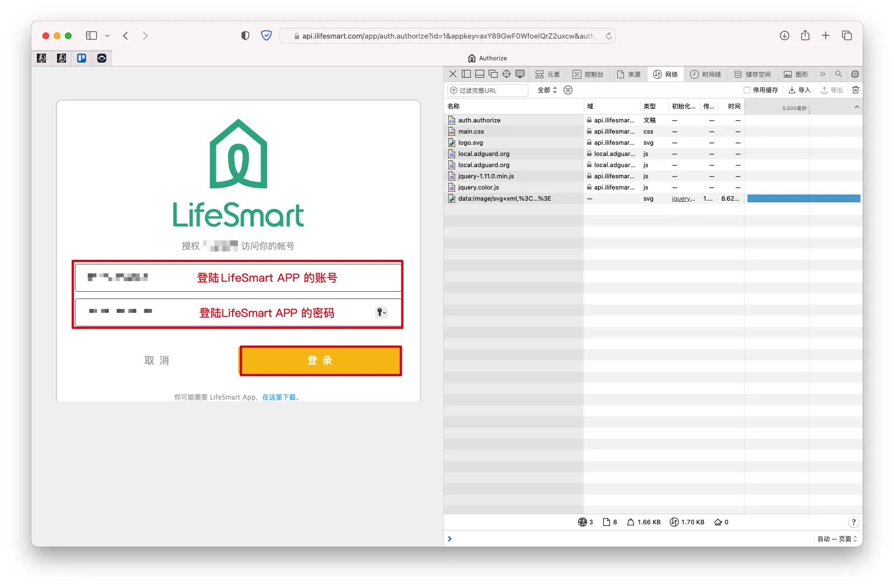Clear network items with the trash icon
The height and width of the screenshot is (588, 894).
855,90
